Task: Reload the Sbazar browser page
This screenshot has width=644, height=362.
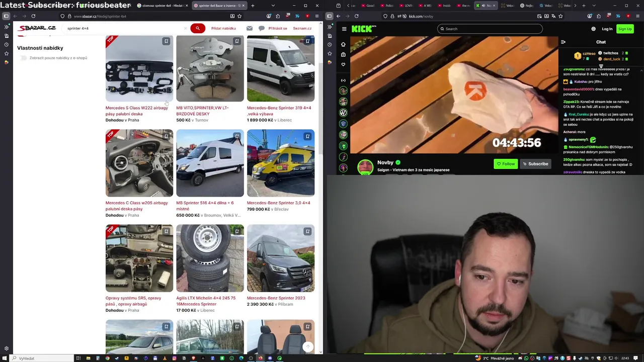Action: coord(33,16)
